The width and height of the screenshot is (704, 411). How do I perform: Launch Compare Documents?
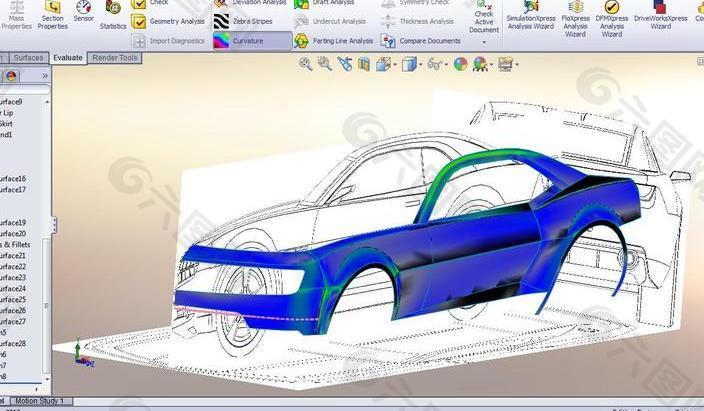coord(421,41)
